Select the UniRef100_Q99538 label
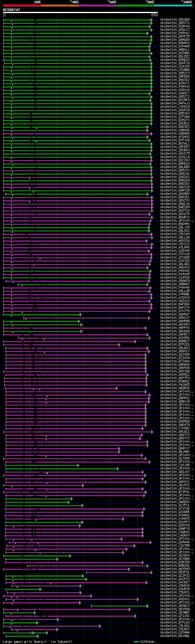The height and width of the screenshot is (644, 195). click(x=175, y=368)
